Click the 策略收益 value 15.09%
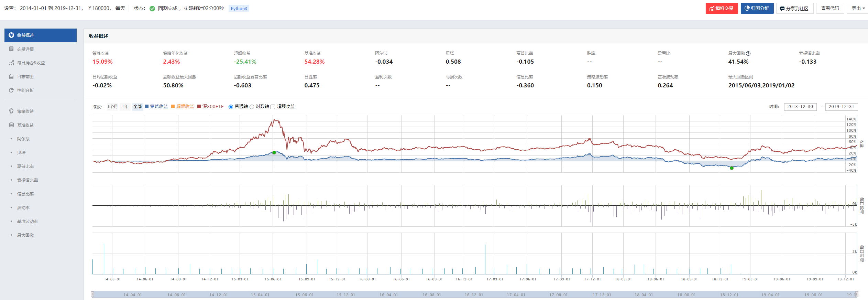This screenshot has height=300, width=868. (x=102, y=62)
